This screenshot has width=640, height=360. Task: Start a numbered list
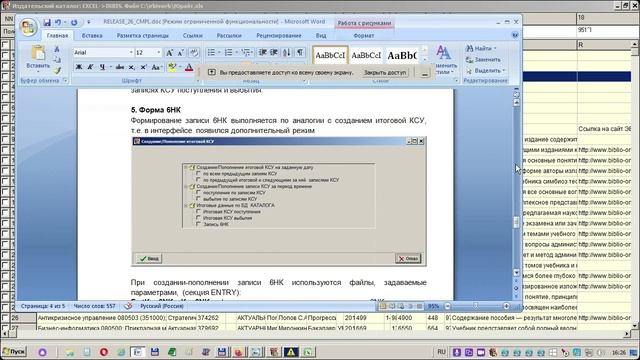[x=229, y=52]
